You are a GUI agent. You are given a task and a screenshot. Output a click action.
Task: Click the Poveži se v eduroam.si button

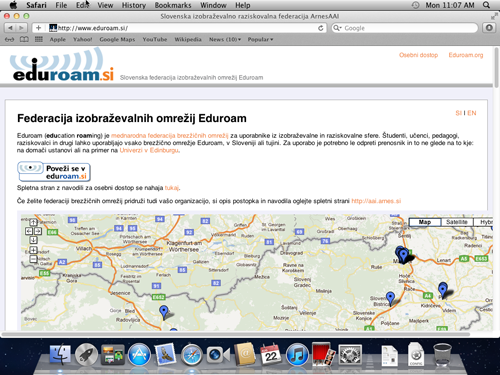(x=54, y=172)
